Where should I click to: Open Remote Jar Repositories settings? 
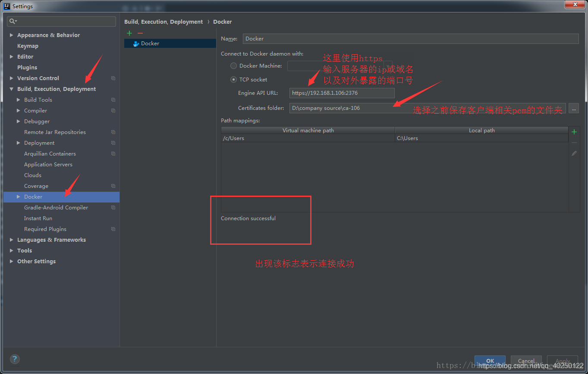55,132
